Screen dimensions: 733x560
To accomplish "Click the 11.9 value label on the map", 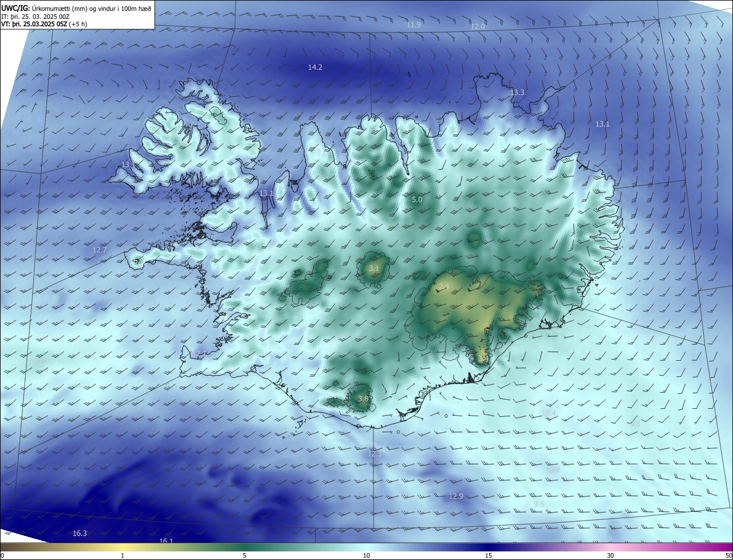I will click(x=413, y=25).
